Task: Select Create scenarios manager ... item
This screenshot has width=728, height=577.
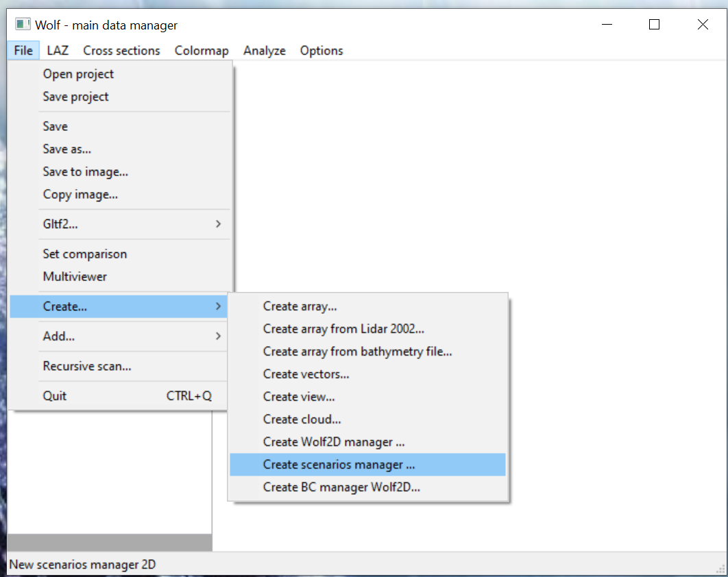Action: [x=339, y=465]
